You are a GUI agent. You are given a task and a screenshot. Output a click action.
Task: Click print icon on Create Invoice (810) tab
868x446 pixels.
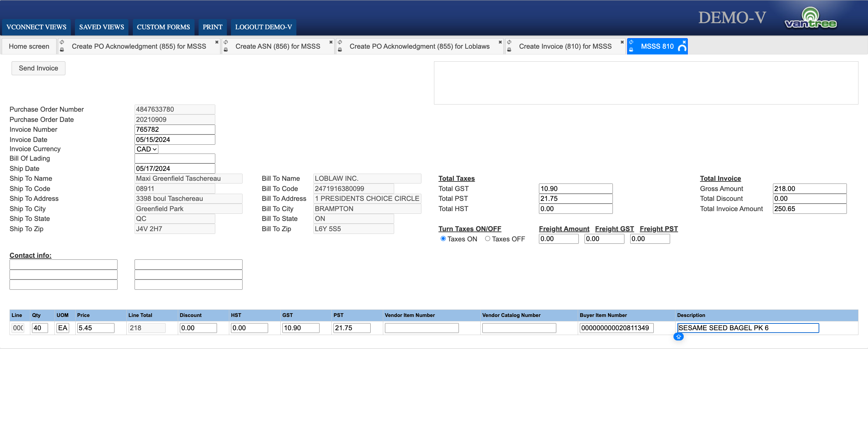pyautogui.click(x=509, y=50)
